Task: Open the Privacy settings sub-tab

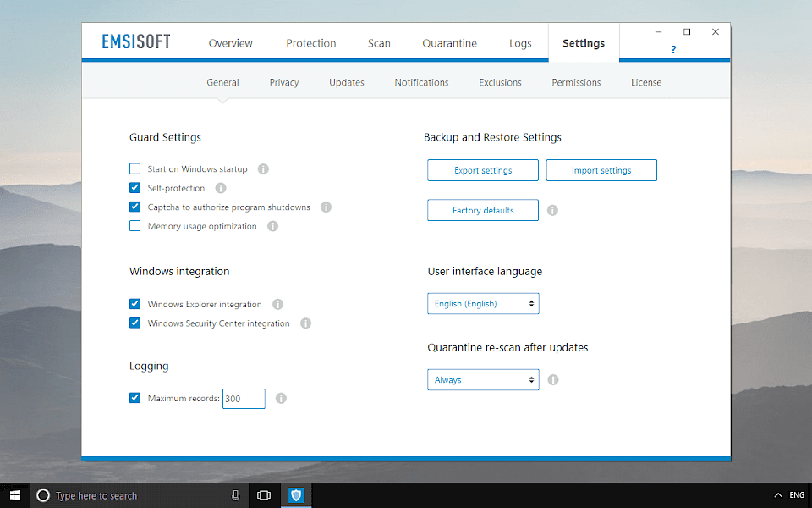Action: click(284, 82)
